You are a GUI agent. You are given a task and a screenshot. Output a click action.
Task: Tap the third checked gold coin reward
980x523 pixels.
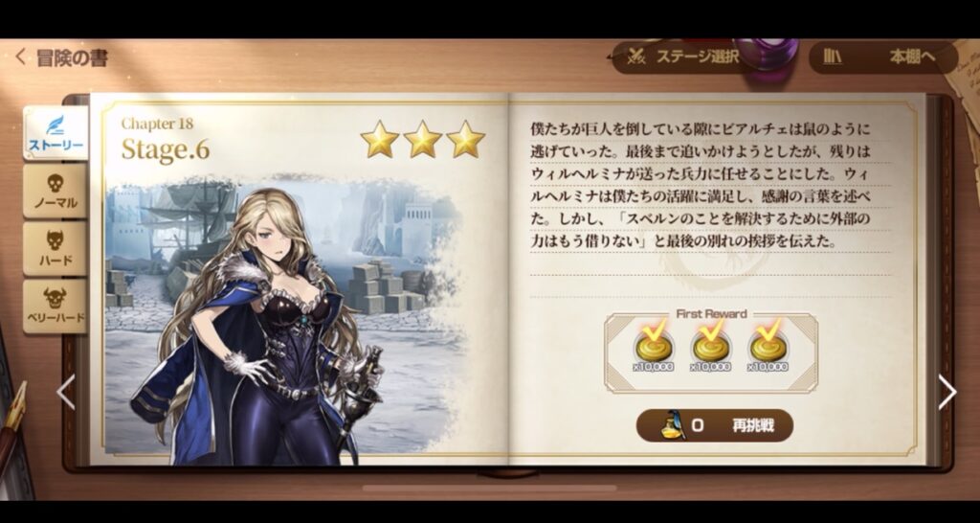pyautogui.click(x=768, y=346)
